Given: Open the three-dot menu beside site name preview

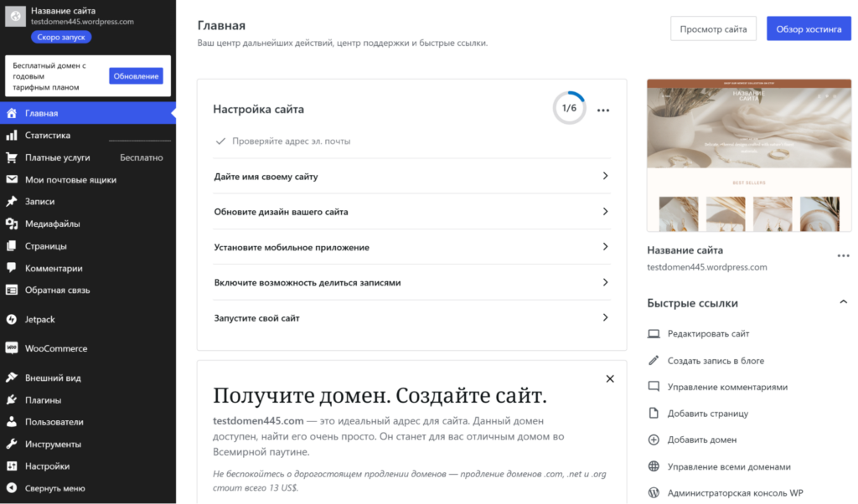Looking at the screenshot, I should (x=843, y=255).
